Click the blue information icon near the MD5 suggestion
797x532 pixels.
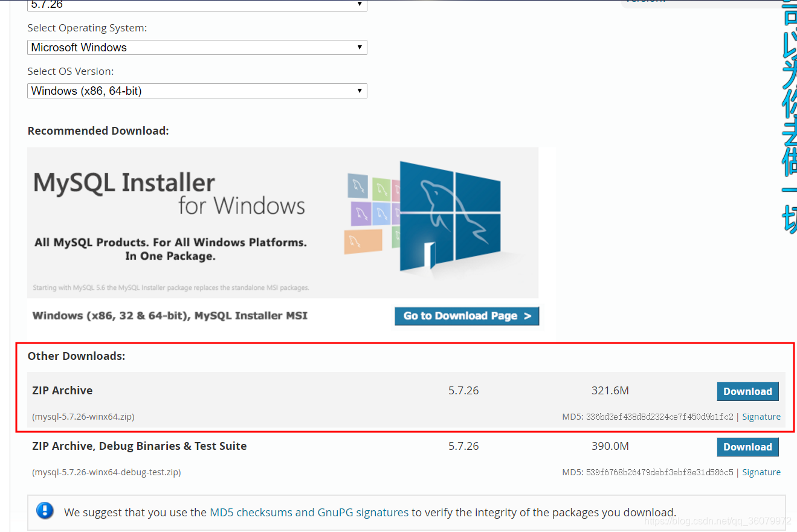tap(44, 511)
